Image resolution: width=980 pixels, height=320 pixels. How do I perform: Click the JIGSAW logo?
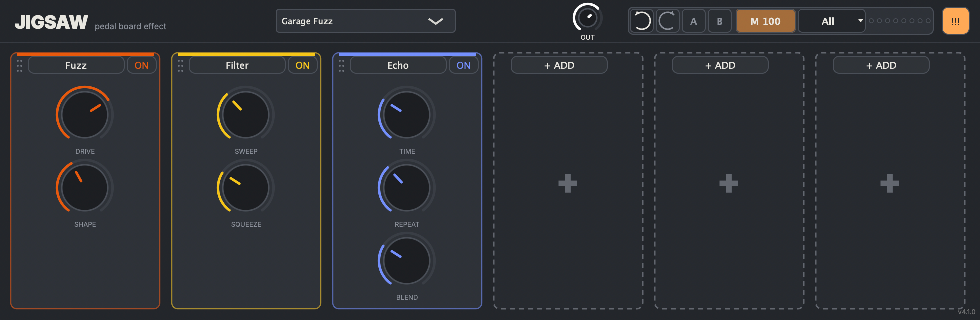coord(51,22)
